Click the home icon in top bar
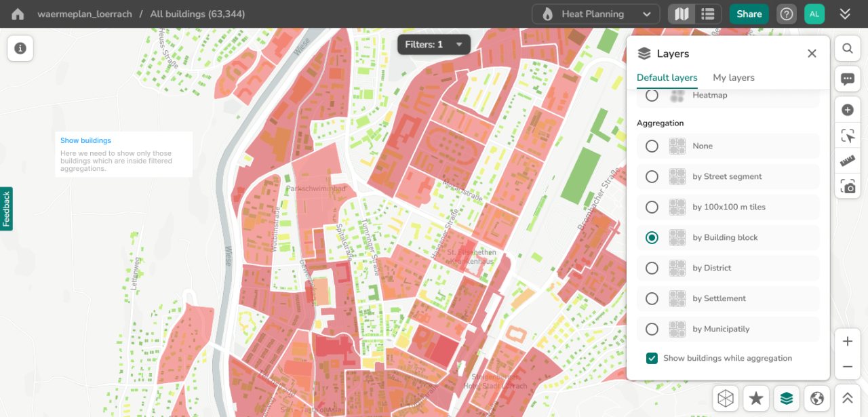This screenshot has width=868, height=417. pyautogui.click(x=17, y=14)
